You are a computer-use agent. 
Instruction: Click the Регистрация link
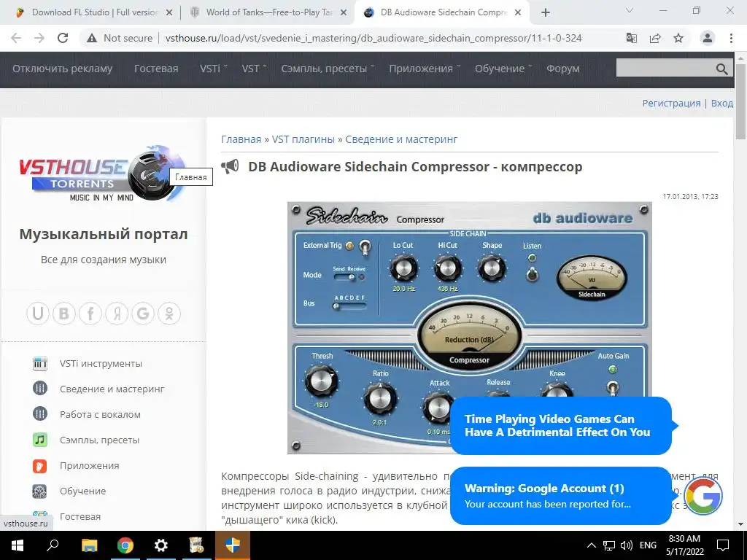(x=671, y=103)
